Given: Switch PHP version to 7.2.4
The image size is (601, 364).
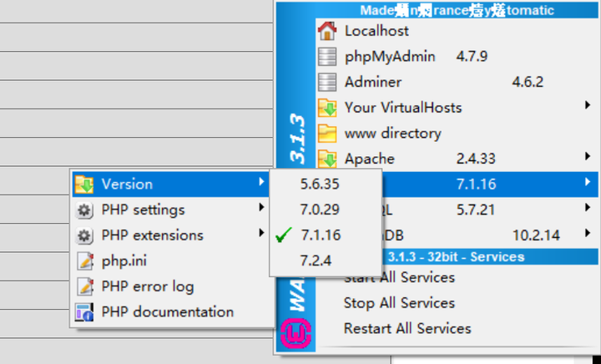Looking at the screenshot, I should pyautogui.click(x=316, y=260).
